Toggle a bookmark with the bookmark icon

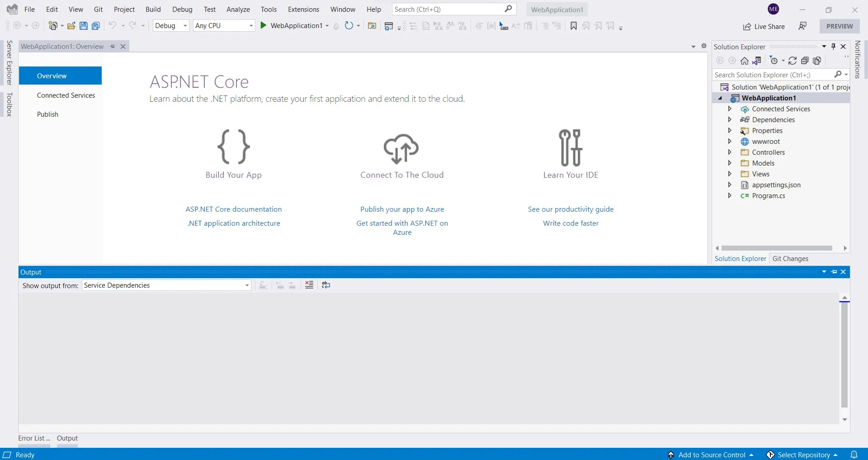574,26
